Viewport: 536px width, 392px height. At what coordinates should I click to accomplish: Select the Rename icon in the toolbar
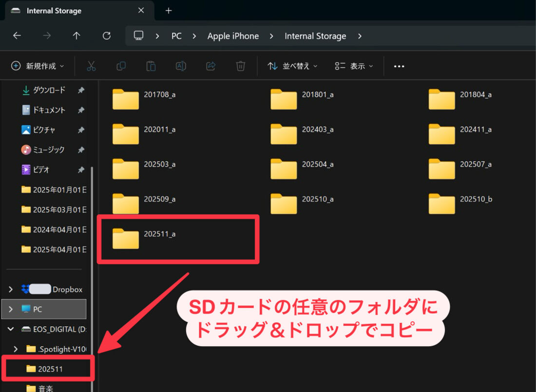(181, 66)
